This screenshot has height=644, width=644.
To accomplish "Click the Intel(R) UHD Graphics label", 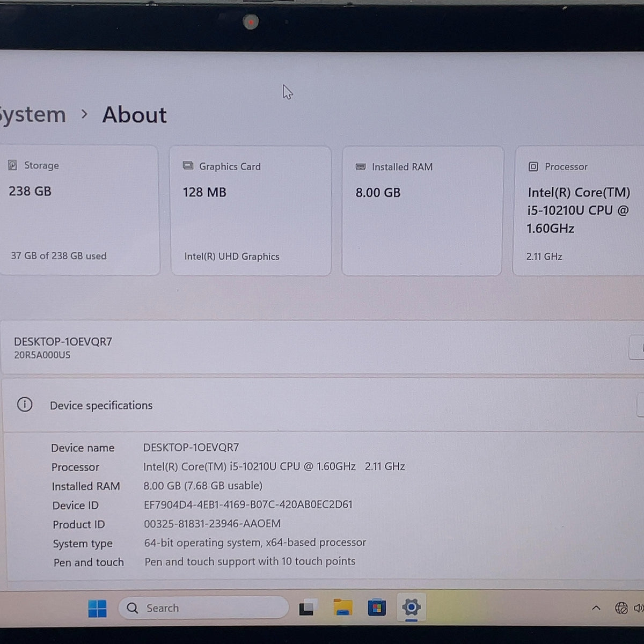I will [232, 257].
